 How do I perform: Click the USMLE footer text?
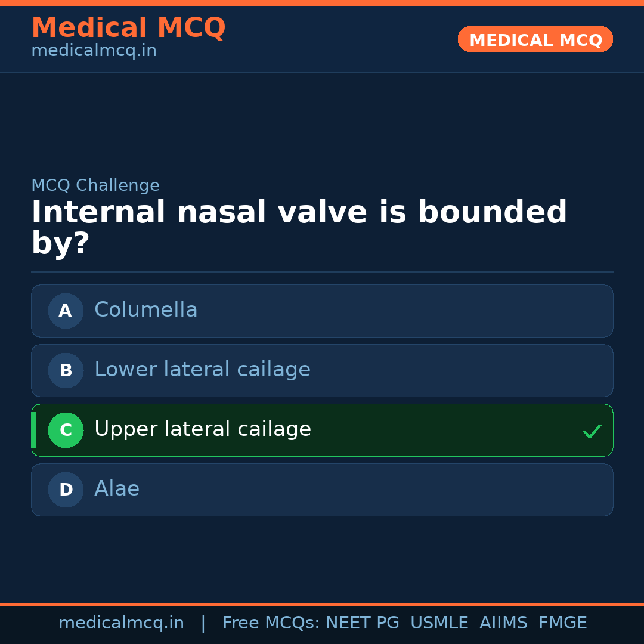click(x=439, y=623)
